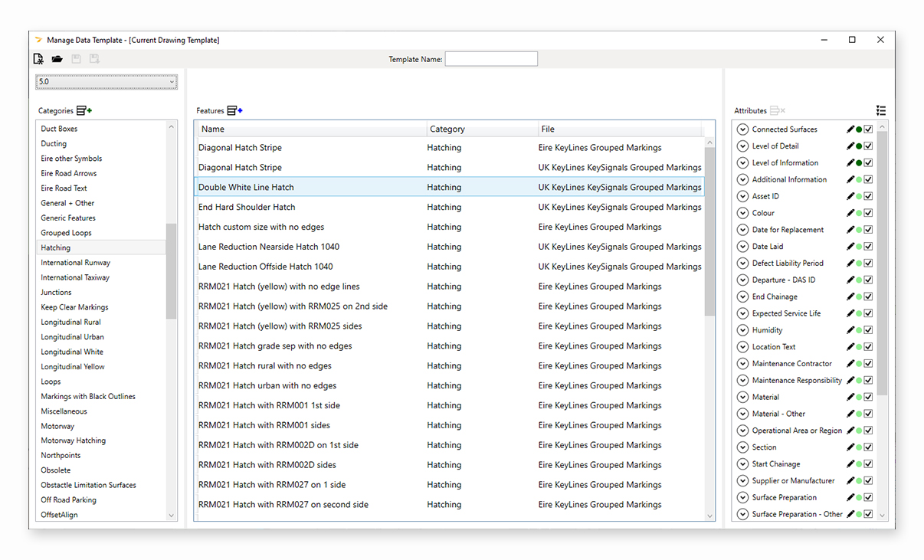Uncheck the Level of Detail checkbox
Image resolution: width=924 pixels, height=560 pixels.
point(868,146)
